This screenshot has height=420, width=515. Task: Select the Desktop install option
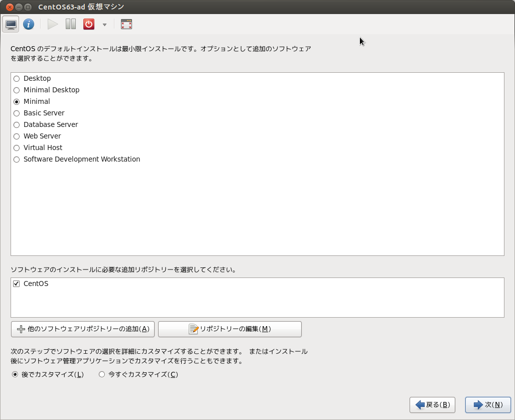click(x=17, y=78)
